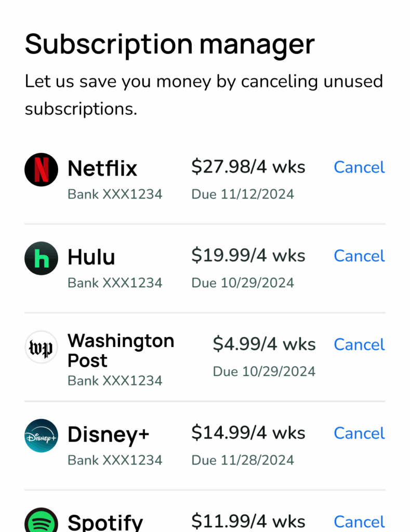Image resolution: width=410 pixels, height=532 pixels.
Task: Click the Disney+ logo icon
Action: point(41,435)
